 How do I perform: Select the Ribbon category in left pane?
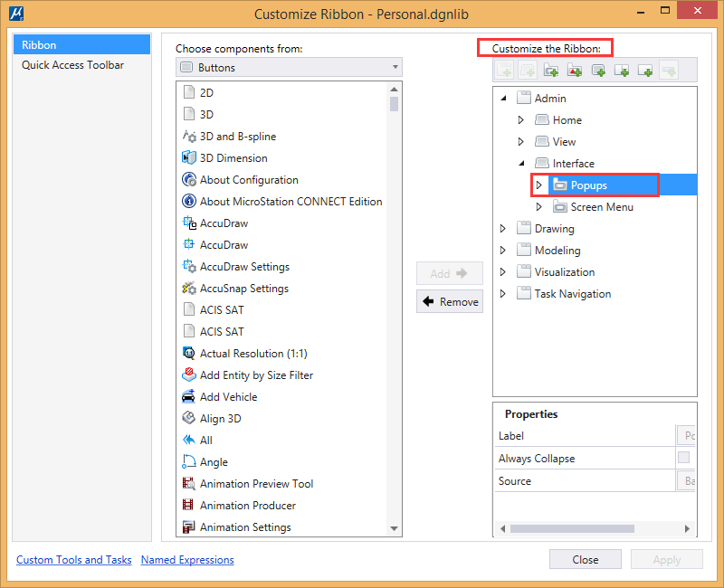pos(81,44)
